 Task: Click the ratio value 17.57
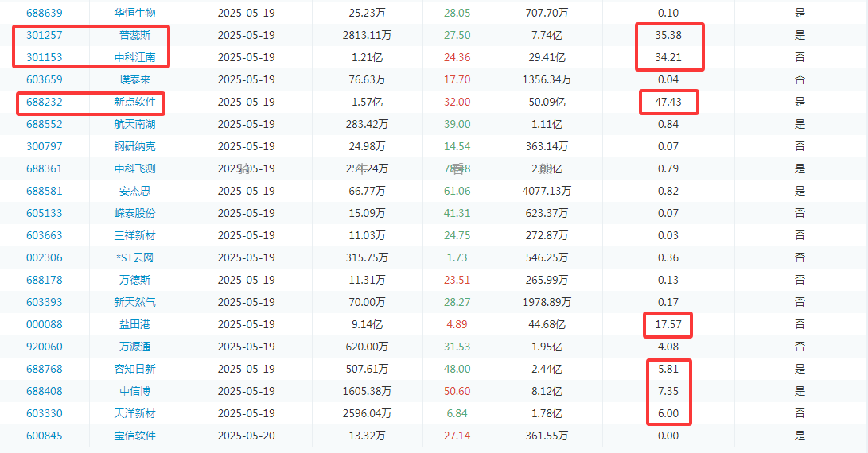tap(668, 325)
